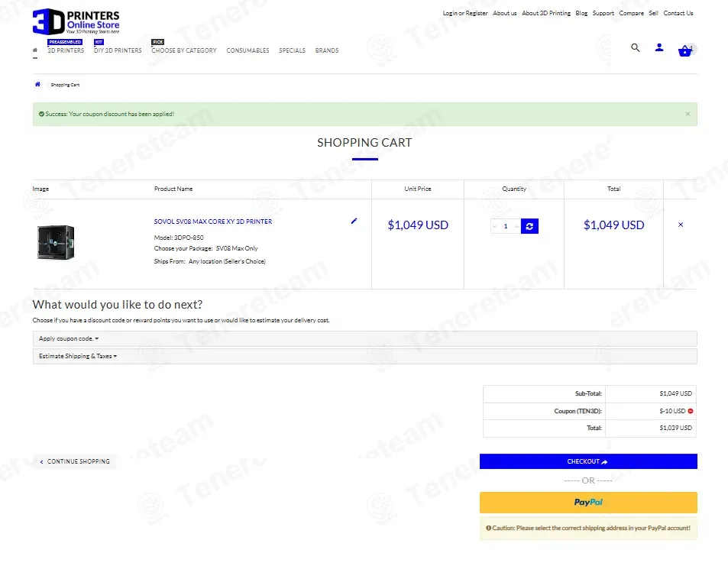The height and width of the screenshot is (566, 728).
Task: Open Brands menu
Action: [x=327, y=50]
